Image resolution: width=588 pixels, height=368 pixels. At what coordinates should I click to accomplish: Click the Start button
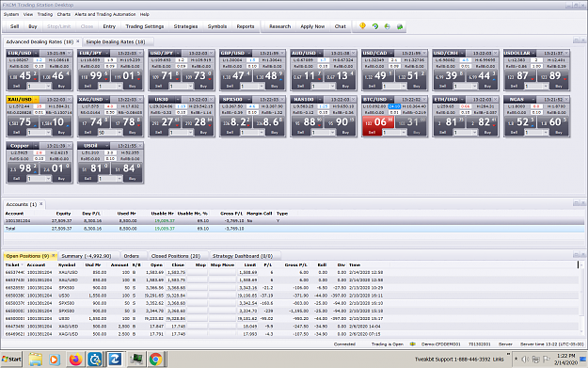coord(11,359)
